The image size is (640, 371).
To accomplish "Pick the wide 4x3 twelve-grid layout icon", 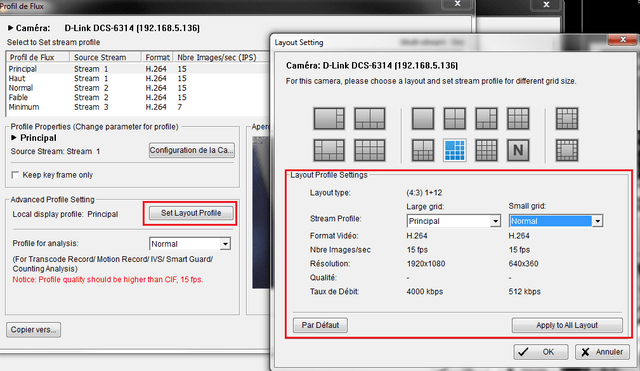I will [369, 150].
